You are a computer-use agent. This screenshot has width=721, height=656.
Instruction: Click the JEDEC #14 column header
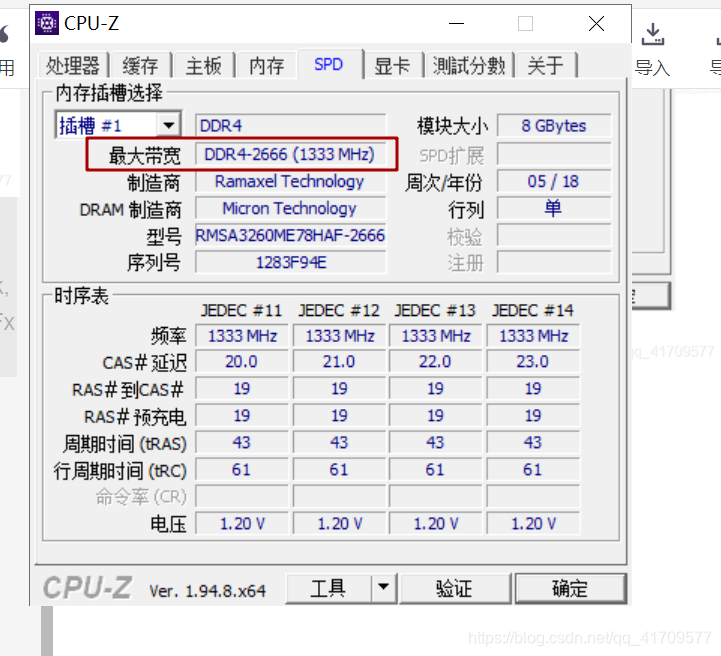click(x=533, y=310)
